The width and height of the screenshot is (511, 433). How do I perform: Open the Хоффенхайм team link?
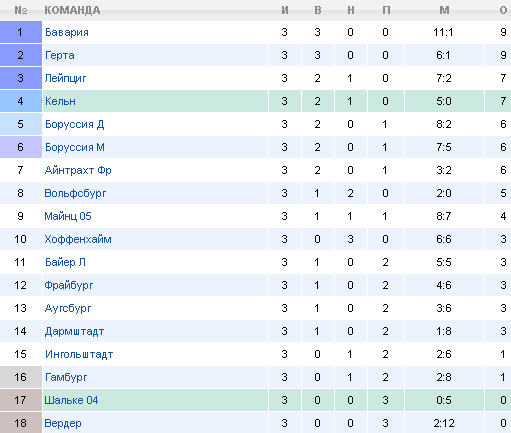78,239
